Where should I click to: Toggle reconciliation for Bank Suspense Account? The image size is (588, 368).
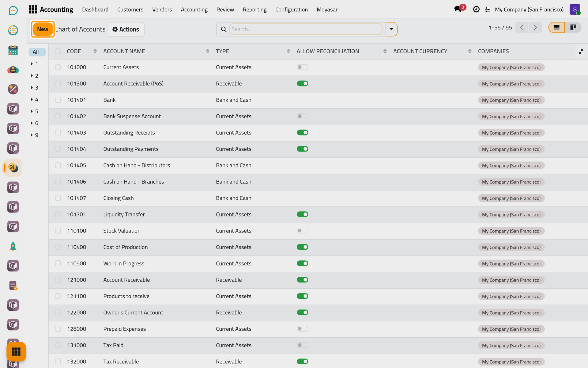pyautogui.click(x=302, y=116)
